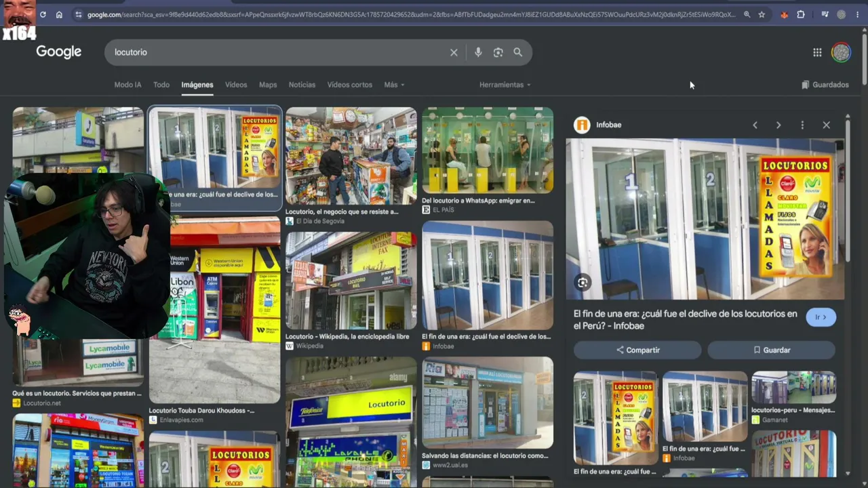This screenshot has height=488, width=868.
Task: Show previous image in preview panel
Action: click(x=755, y=125)
